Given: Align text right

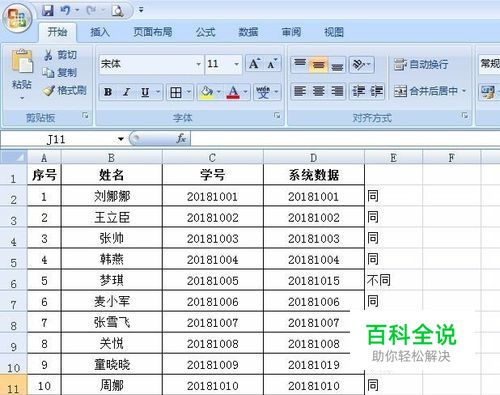Looking at the screenshot, I should (x=337, y=91).
